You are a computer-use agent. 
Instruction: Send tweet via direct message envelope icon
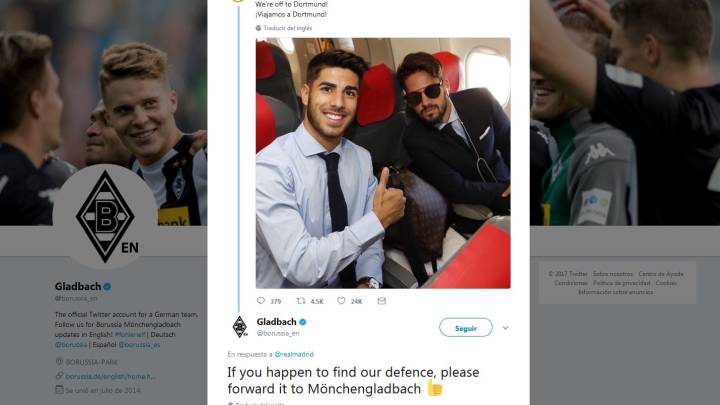(x=381, y=300)
